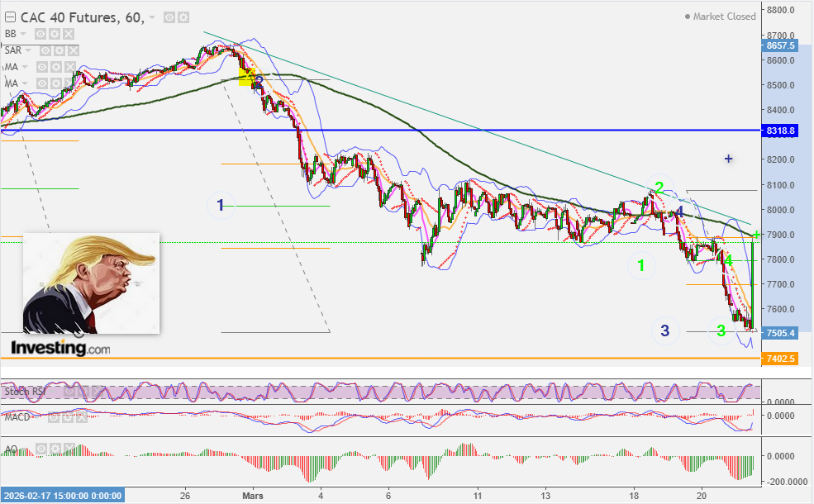
Task: Hide the BB indicator with eye icon
Action: click(x=40, y=34)
